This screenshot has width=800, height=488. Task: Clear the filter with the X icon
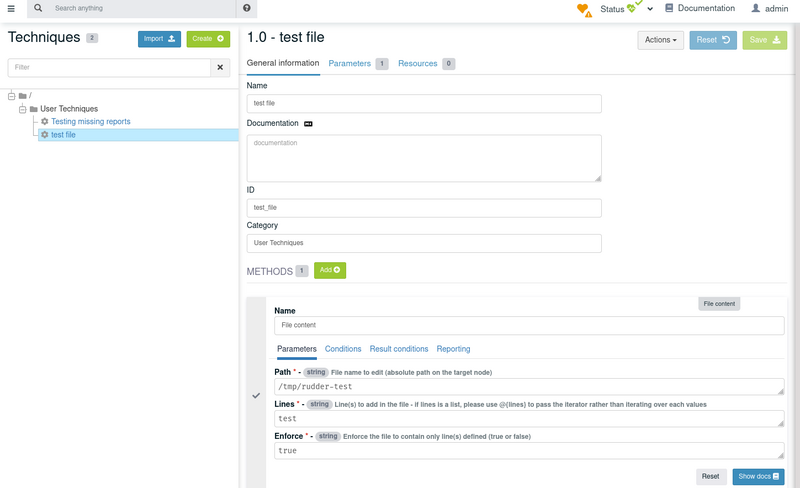(x=220, y=67)
